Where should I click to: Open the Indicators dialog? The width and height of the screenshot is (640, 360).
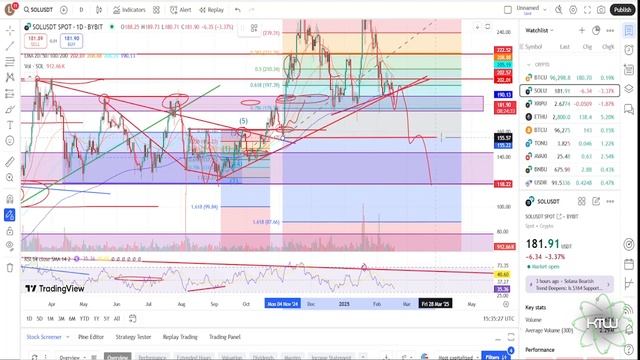coord(129,9)
